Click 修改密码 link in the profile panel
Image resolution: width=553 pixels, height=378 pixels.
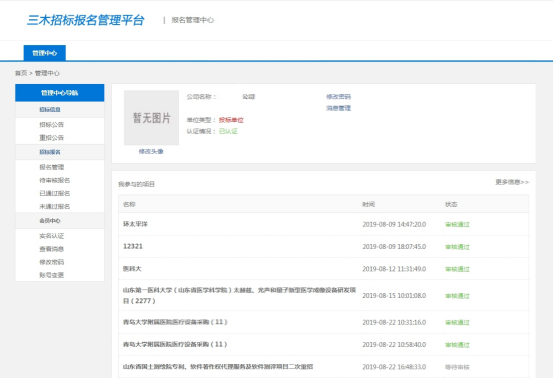pyautogui.click(x=338, y=97)
